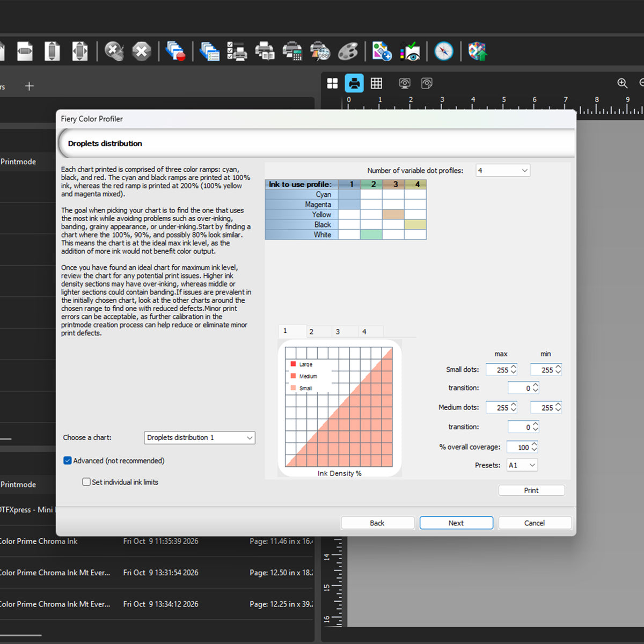Viewport: 644px width, 644px height.
Task: Click the fit-page-to-height icon in toolbar
Action: [53, 52]
